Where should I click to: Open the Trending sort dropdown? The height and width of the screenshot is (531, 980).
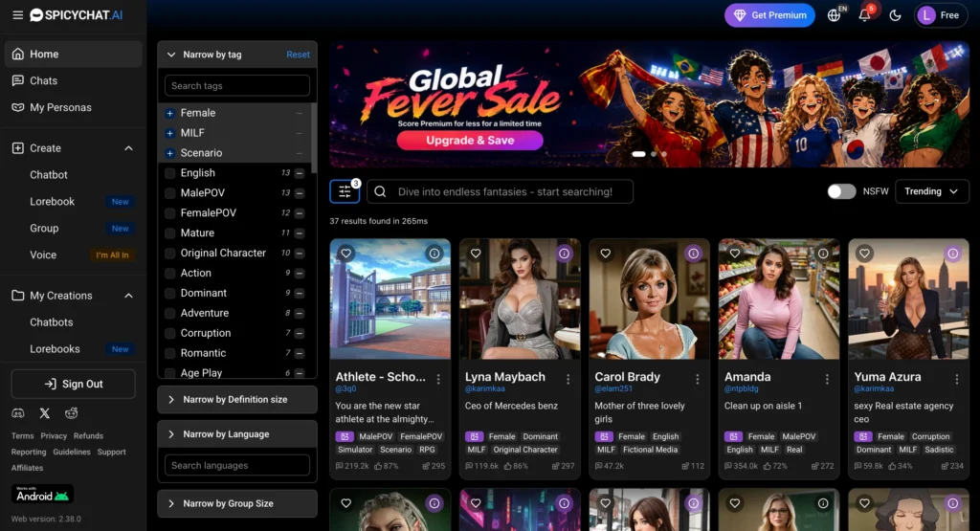point(932,191)
